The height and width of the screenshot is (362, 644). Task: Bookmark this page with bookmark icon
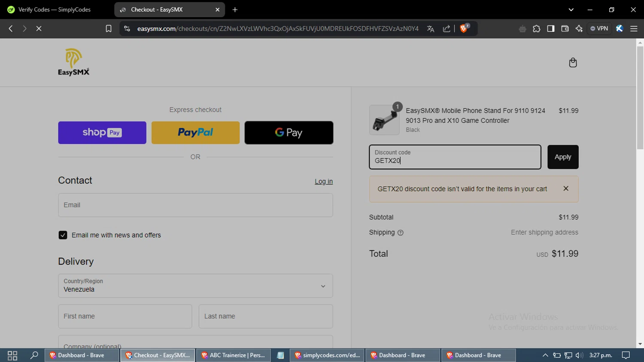coord(109,28)
